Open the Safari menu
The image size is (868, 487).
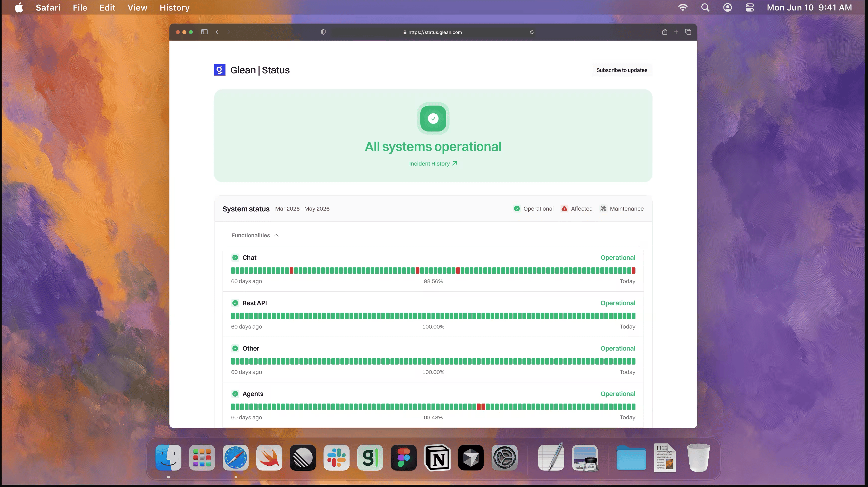[x=48, y=8]
